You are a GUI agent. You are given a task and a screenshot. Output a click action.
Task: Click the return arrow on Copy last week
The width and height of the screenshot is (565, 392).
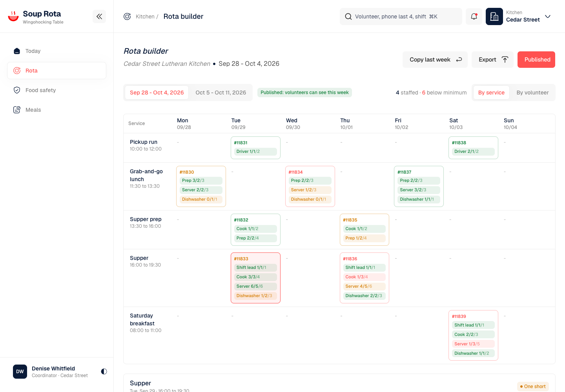[x=459, y=60]
